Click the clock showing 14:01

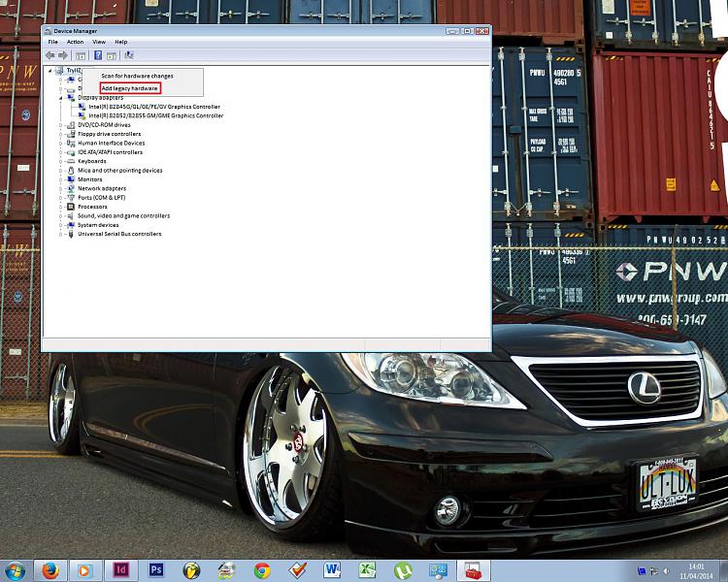tap(696, 566)
